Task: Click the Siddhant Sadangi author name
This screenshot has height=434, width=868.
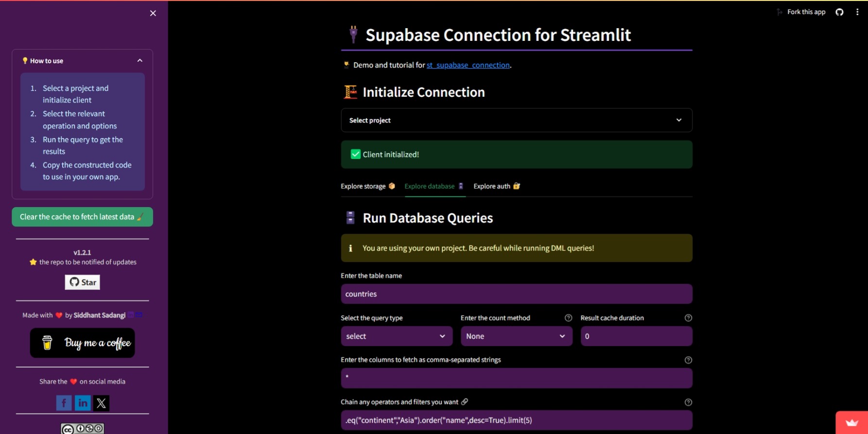Action: tap(99, 315)
